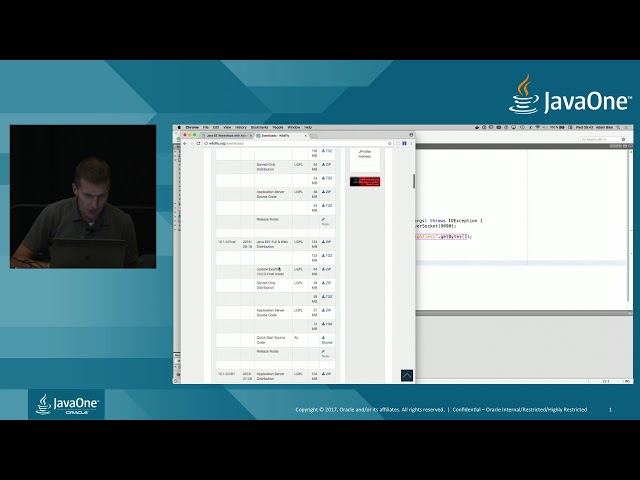Reload the WildFly downloads page
Viewport: 640px width, 480px height.
click(x=198, y=143)
